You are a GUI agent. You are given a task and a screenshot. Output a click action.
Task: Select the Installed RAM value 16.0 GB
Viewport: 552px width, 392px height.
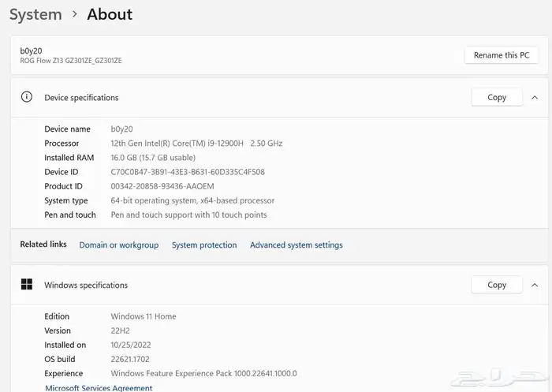point(153,158)
